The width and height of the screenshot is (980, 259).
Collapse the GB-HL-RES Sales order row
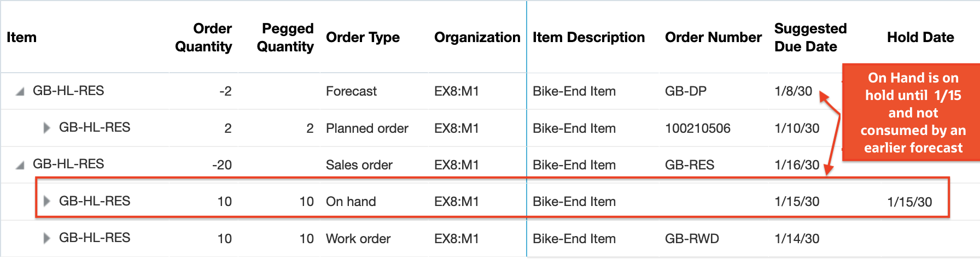click(20, 165)
